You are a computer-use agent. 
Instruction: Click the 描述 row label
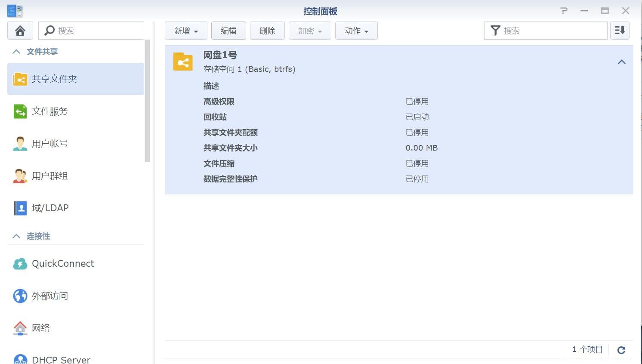tap(211, 86)
